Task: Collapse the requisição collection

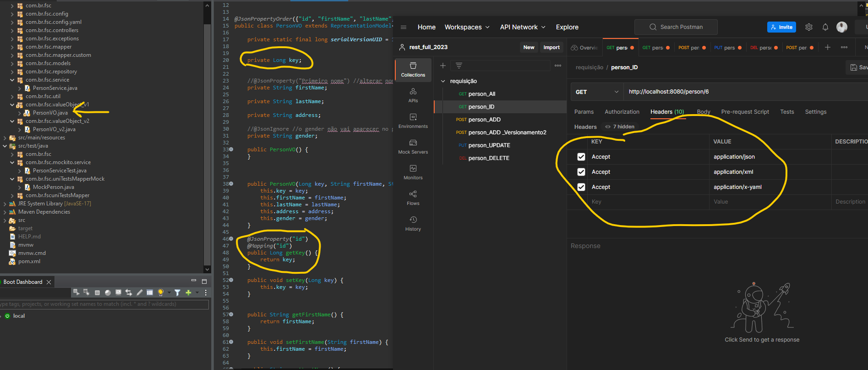Action: [443, 81]
